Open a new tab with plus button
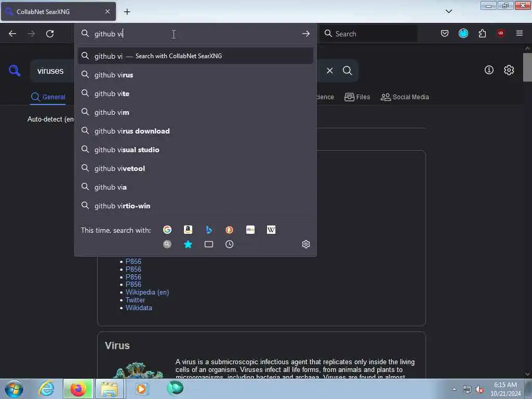This screenshot has width=532, height=399. click(127, 11)
